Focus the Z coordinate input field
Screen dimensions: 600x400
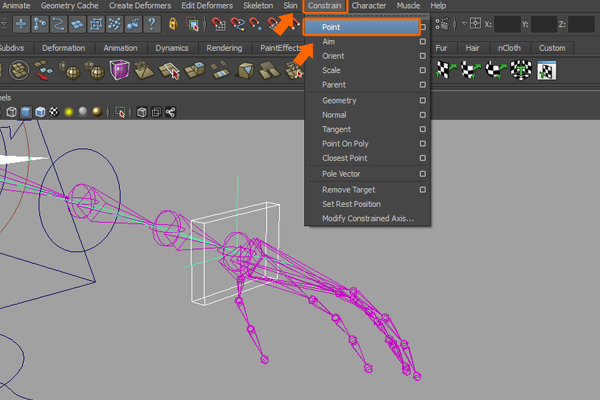581,24
